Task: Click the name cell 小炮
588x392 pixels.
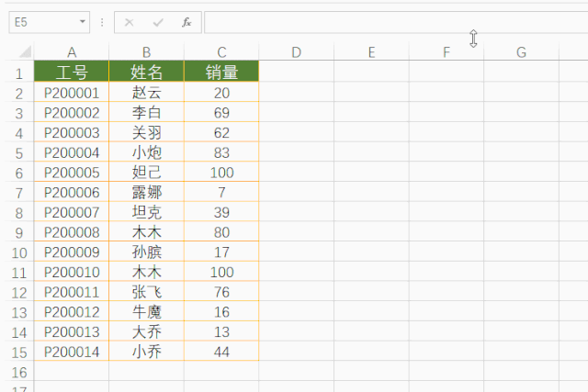Action: 147,151
